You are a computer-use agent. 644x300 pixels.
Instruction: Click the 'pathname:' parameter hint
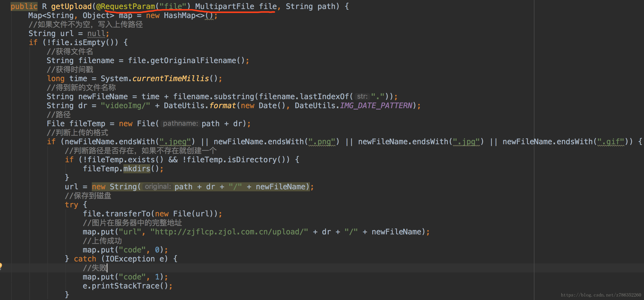pos(180,124)
